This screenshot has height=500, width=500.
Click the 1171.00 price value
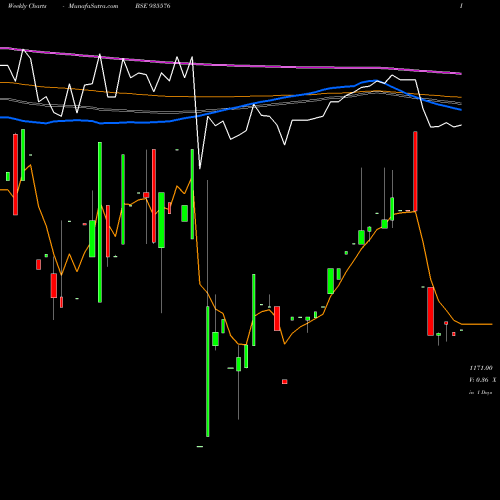coord(481,368)
